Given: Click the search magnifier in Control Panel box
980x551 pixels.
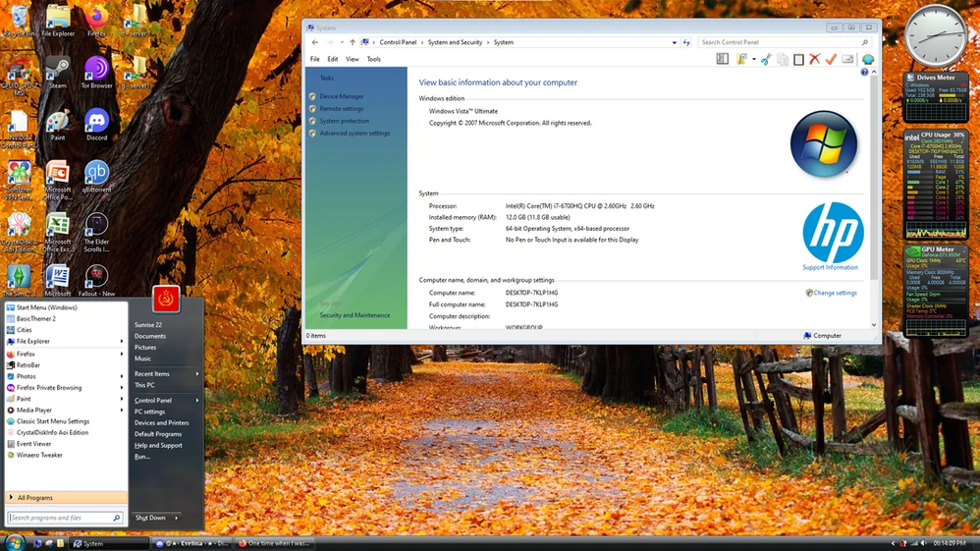Looking at the screenshot, I should coord(864,42).
